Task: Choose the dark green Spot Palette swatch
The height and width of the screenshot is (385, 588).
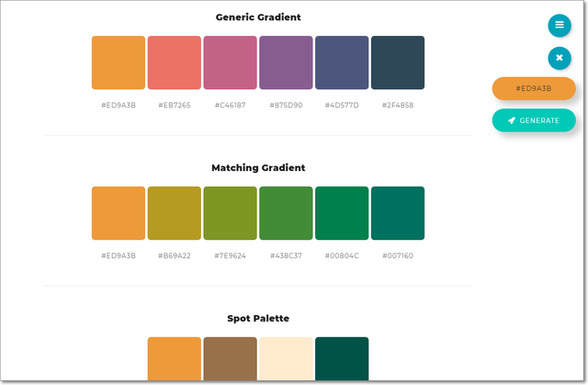Action: tap(342, 359)
